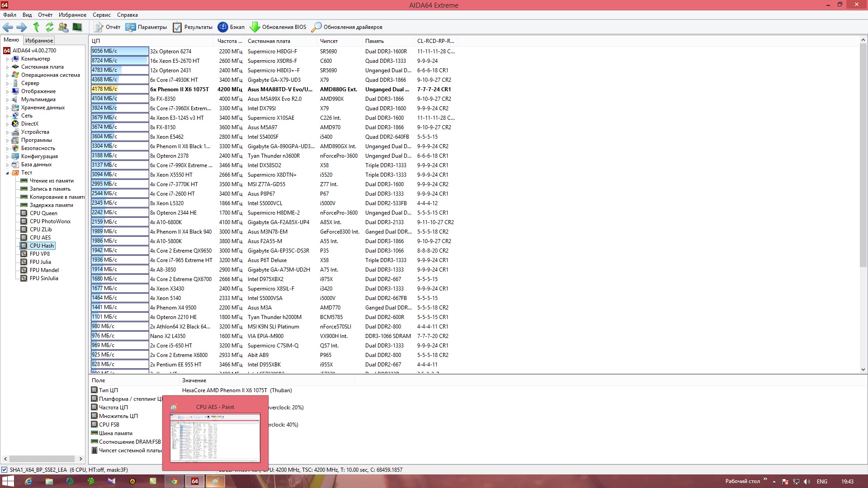Click the CPU AES Paint thumbnail preview

pos(215,437)
